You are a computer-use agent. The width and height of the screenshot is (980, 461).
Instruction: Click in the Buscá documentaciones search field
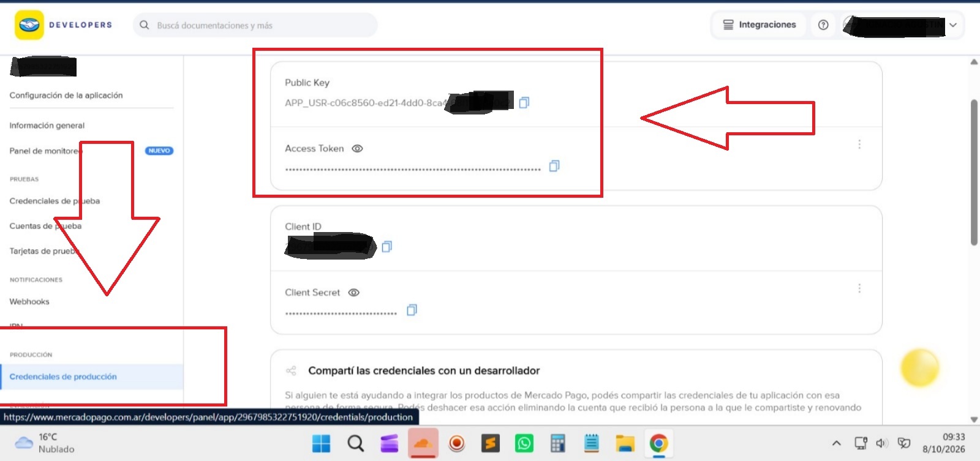tap(255, 25)
